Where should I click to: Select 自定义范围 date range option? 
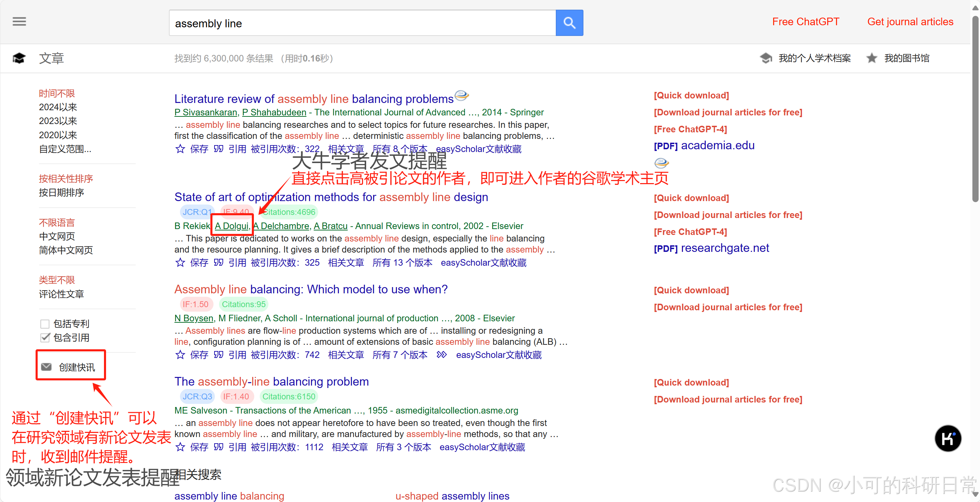click(x=65, y=149)
